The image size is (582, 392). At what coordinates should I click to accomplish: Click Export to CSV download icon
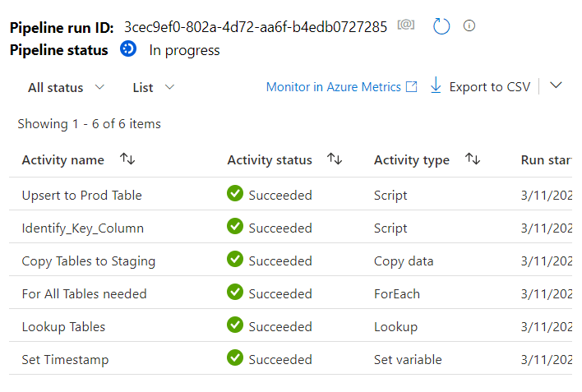pos(436,86)
